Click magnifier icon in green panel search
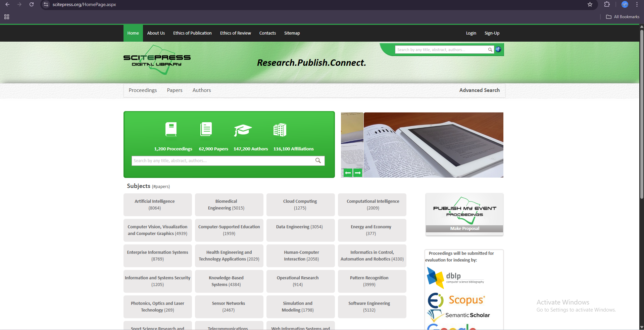Screen dimensions: 644x330 point(318,160)
